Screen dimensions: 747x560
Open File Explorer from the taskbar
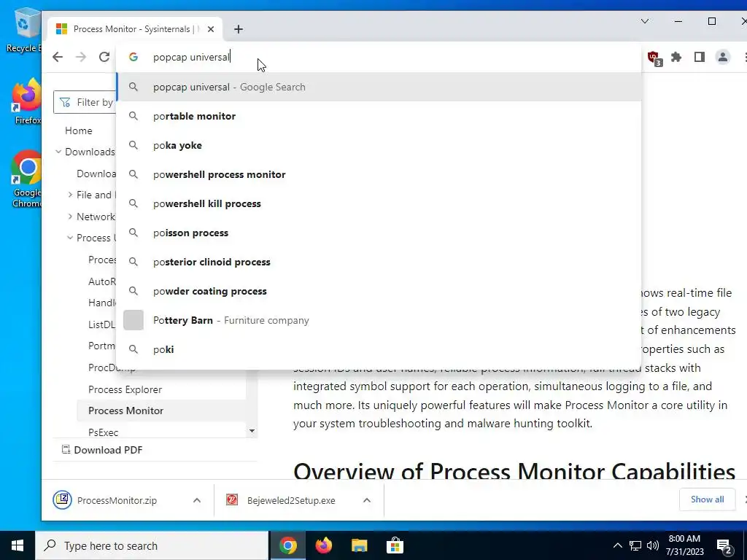pyautogui.click(x=359, y=545)
